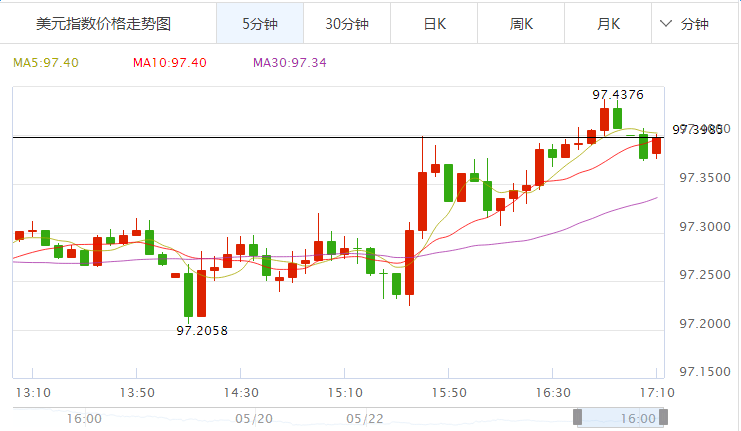Click the red candle below 97.4376 label
The height and width of the screenshot is (431, 741).
604,119
